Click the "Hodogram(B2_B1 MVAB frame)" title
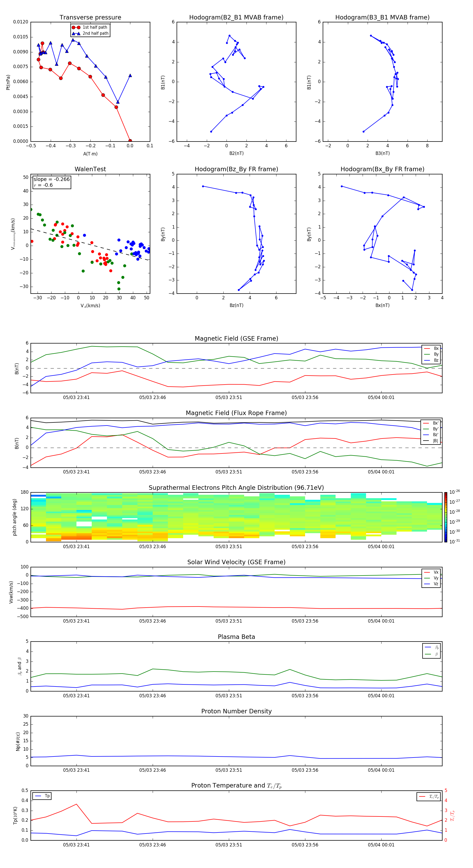473x868 pixels. coord(236,18)
